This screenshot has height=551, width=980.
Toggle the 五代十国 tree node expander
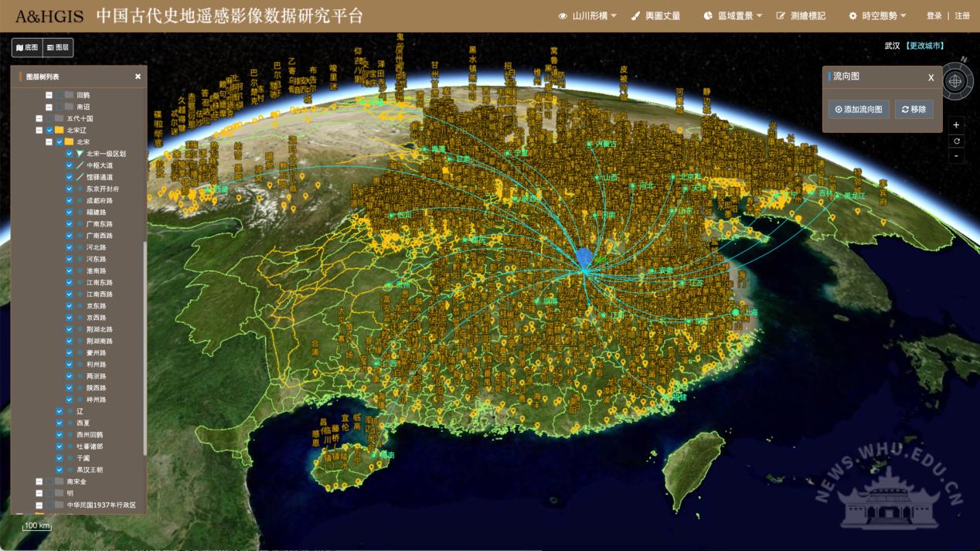tap(39, 119)
